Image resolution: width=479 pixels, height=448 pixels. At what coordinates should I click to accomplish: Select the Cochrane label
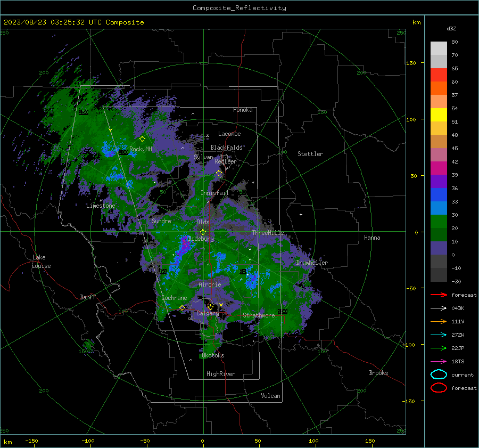(x=174, y=298)
